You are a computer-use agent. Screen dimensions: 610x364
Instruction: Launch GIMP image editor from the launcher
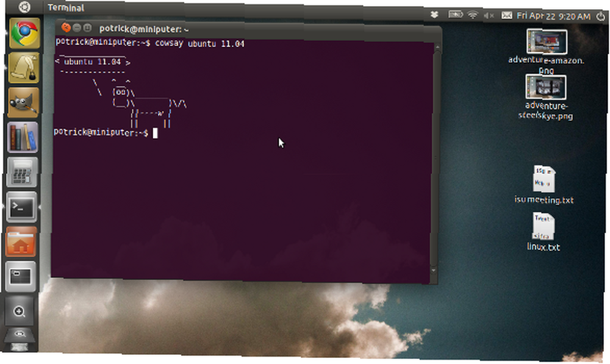pos(23,102)
